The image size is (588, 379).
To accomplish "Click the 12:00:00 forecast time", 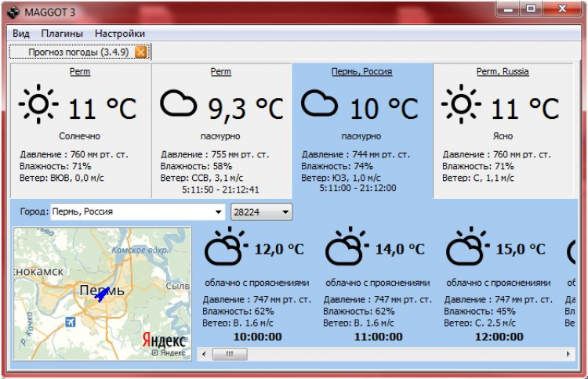I will (499, 337).
